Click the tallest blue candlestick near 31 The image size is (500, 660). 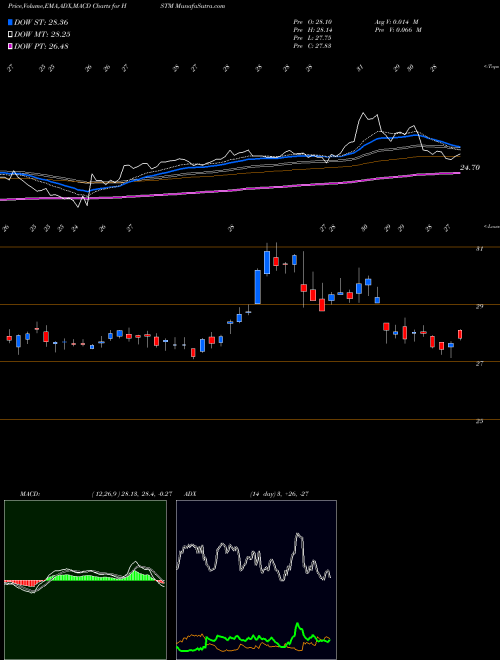click(258, 287)
